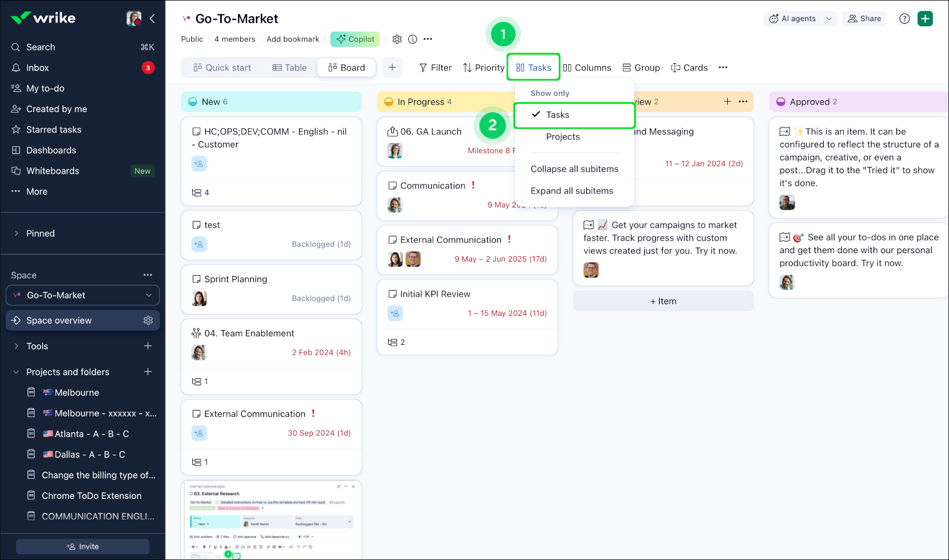Add a new tool with the plus
The width and height of the screenshot is (949, 560).
(148, 346)
